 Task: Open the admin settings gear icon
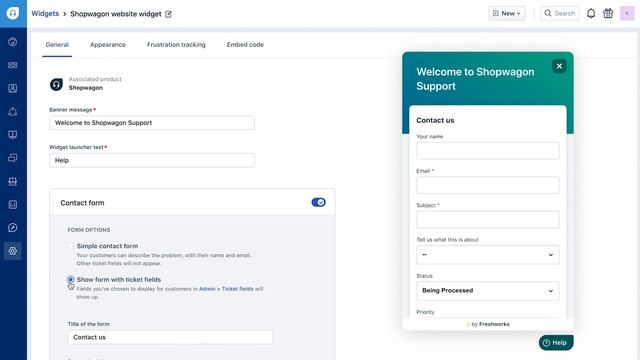(x=13, y=251)
